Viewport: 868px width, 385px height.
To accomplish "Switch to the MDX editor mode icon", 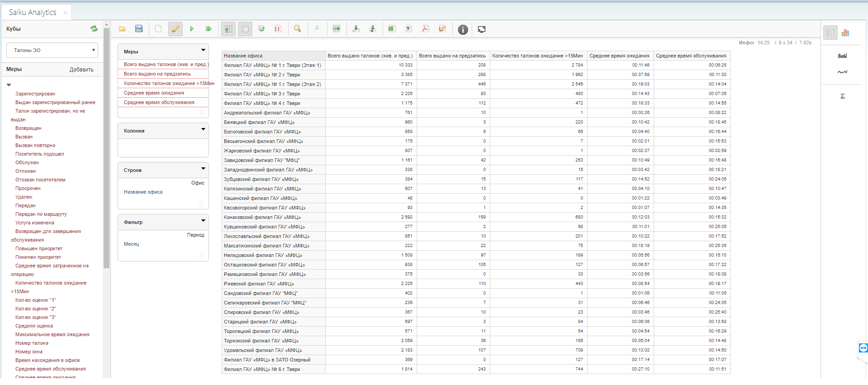I will (442, 29).
